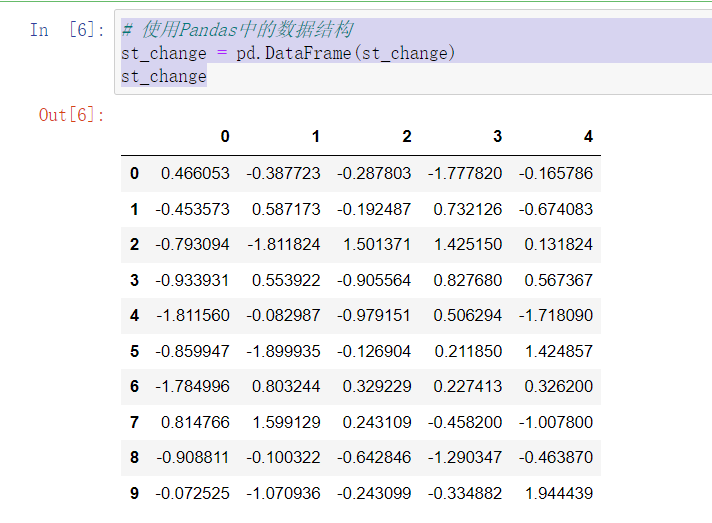Click the last st_change code line
The width and height of the screenshot is (712, 523).
[x=164, y=76]
